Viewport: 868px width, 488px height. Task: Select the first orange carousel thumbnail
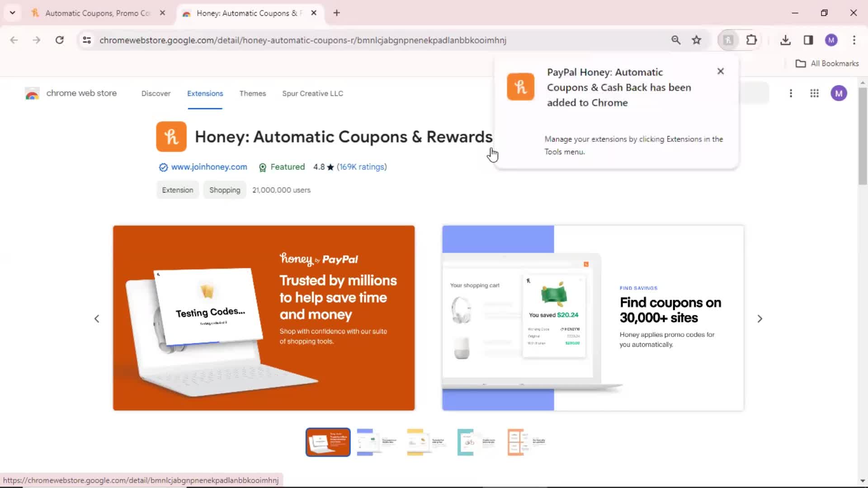pos(328,442)
